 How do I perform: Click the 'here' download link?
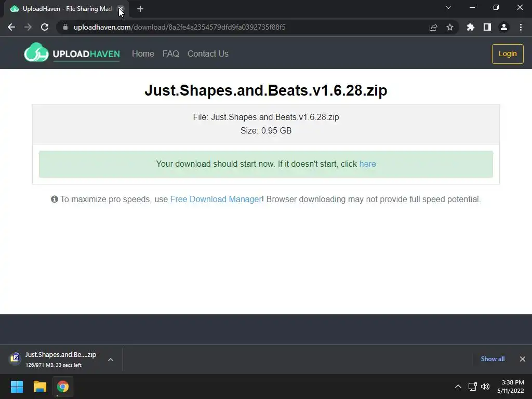pyautogui.click(x=367, y=164)
